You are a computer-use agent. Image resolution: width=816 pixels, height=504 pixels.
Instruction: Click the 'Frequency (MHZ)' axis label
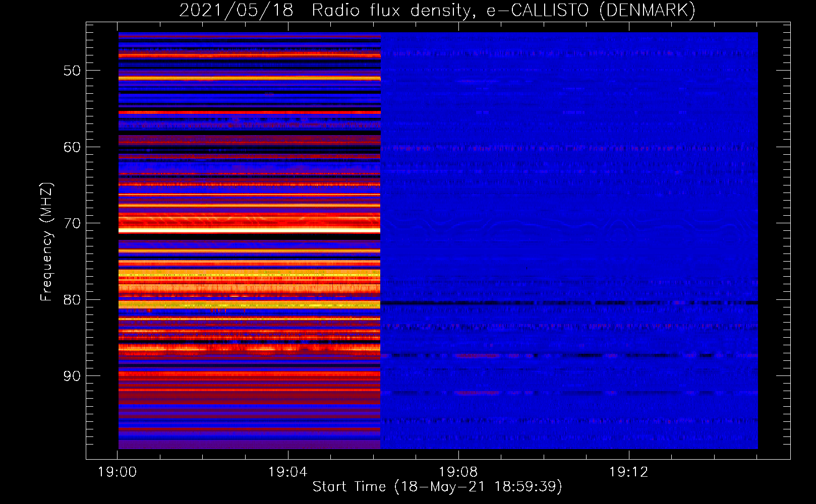click(46, 242)
